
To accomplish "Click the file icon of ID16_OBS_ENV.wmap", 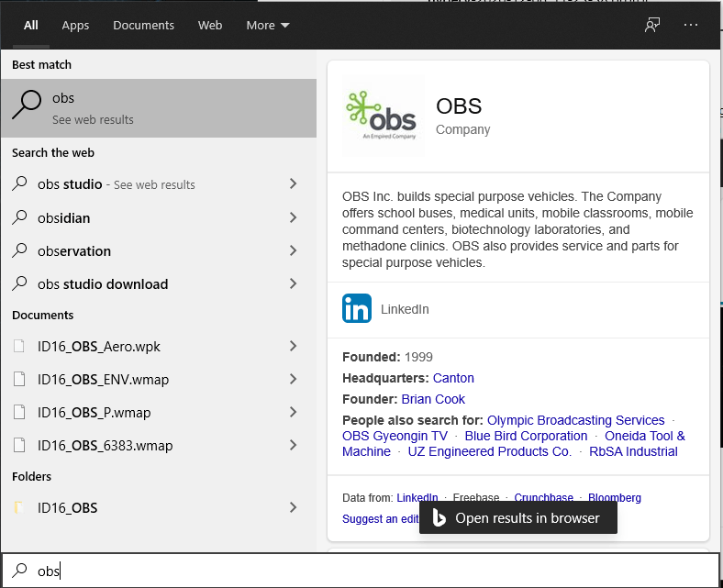I will (x=19, y=379).
